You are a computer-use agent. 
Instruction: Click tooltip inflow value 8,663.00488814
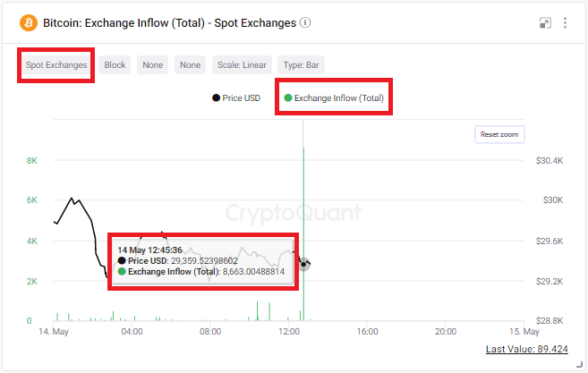(253, 272)
